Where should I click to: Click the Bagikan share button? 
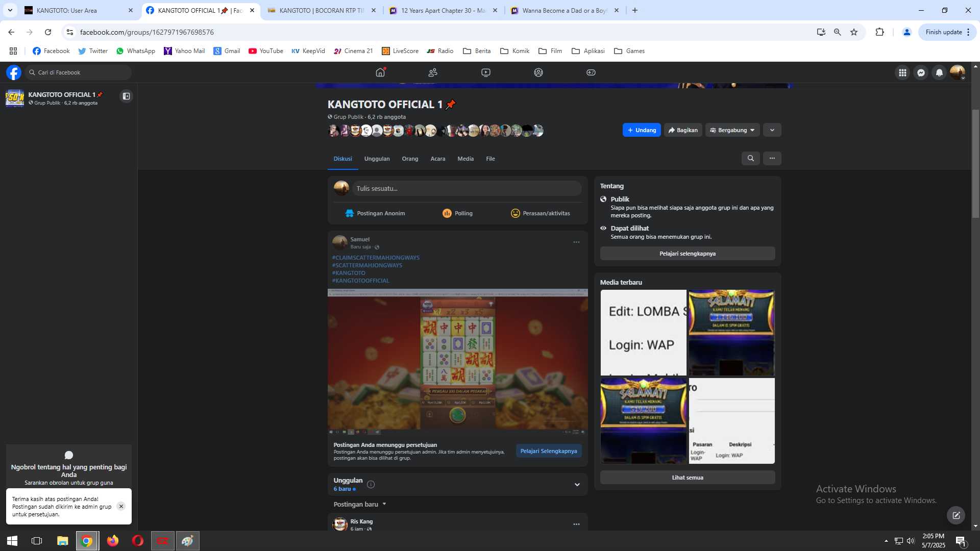pos(683,130)
